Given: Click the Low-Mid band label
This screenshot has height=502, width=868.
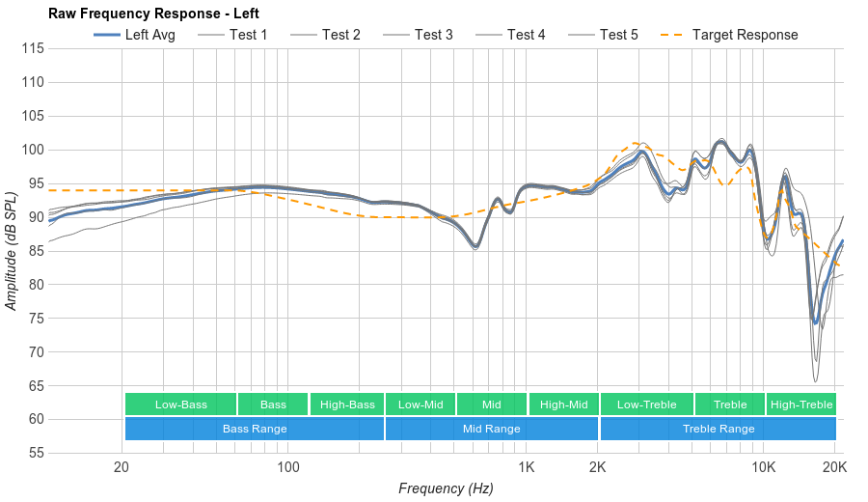Looking at the screenshot, I should [x=420, y=404].
